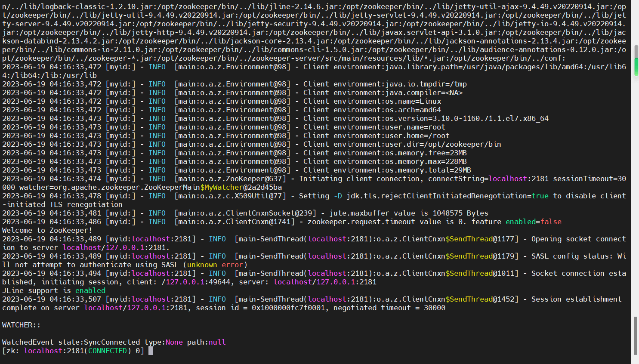This screenshot has width=639, height=364.
Task: Click the red 'false' after 'enabled='
Action: (x=551, y=222)
